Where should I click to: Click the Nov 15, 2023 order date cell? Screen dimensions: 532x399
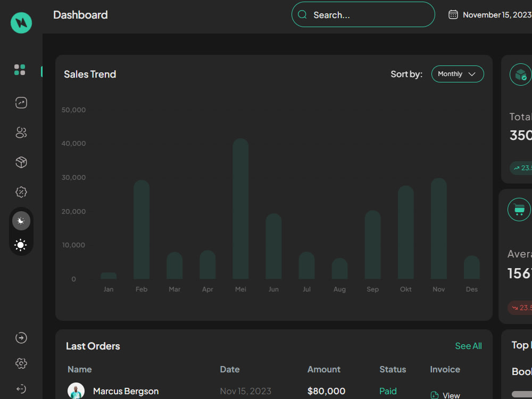tap(246, 391)
